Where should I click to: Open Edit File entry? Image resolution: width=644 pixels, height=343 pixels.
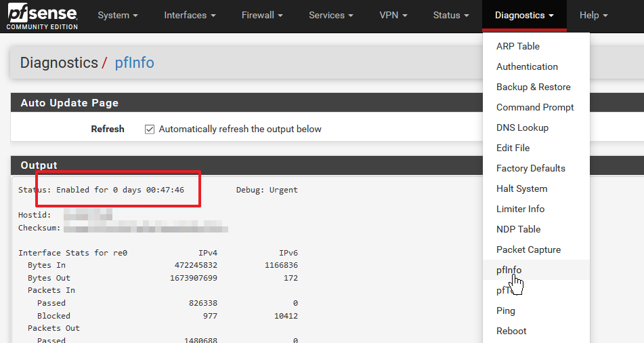point(536,148)
